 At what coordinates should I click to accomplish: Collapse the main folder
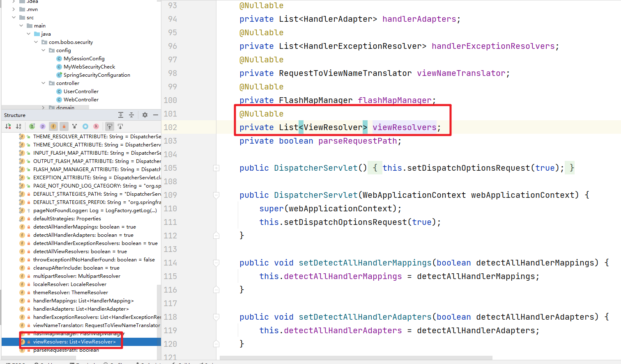(21, 25)
